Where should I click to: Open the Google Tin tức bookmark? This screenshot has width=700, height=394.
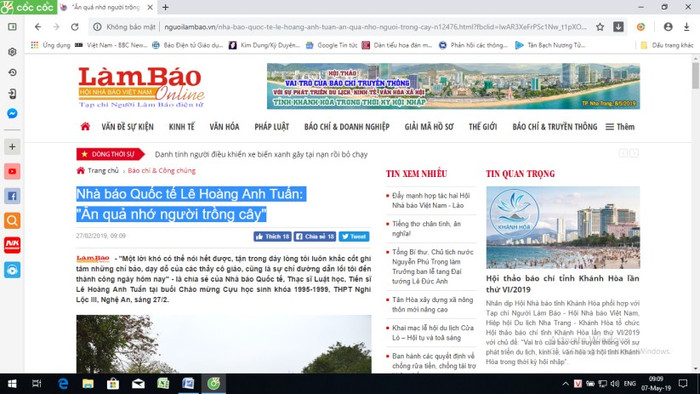pos(332,45)
